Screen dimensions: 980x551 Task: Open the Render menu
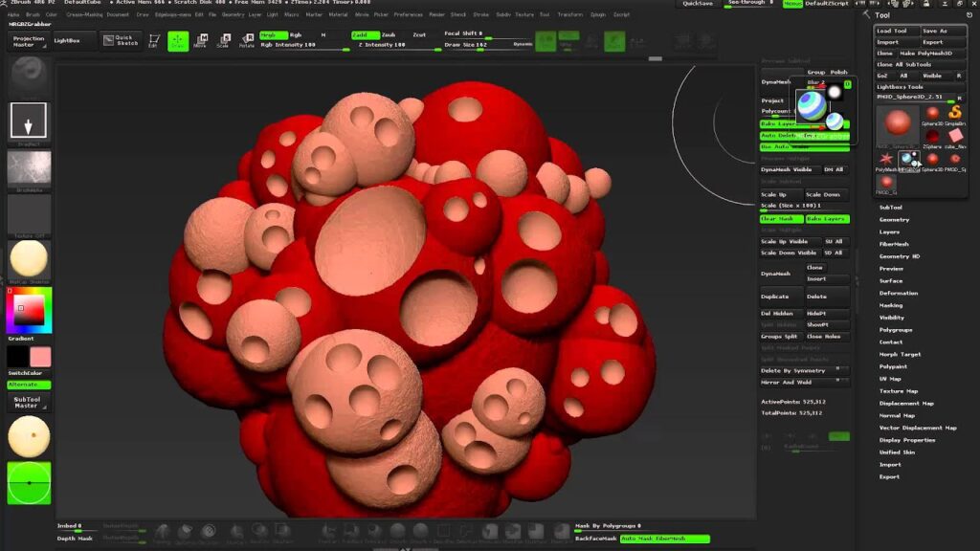[436, 14]
